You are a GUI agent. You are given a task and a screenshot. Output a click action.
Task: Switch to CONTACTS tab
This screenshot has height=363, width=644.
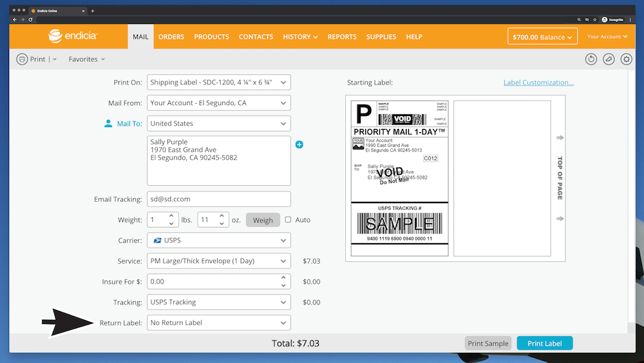[x=256, y=37]
